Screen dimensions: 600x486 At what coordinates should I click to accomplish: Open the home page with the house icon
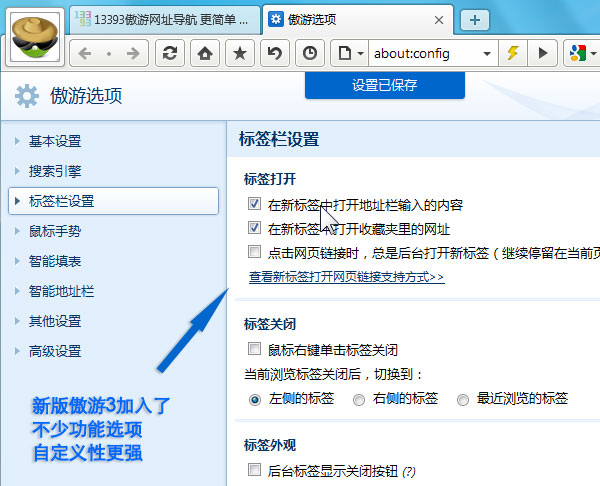205,53
